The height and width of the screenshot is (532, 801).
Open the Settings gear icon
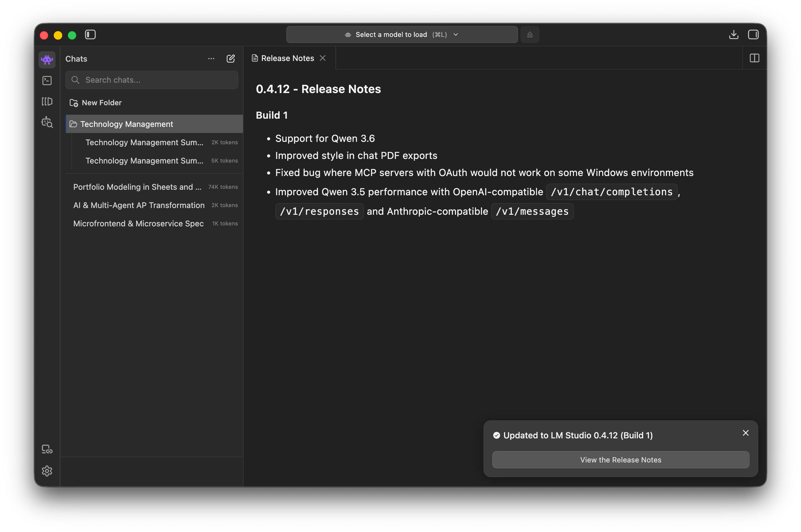(x=47, y=471)
